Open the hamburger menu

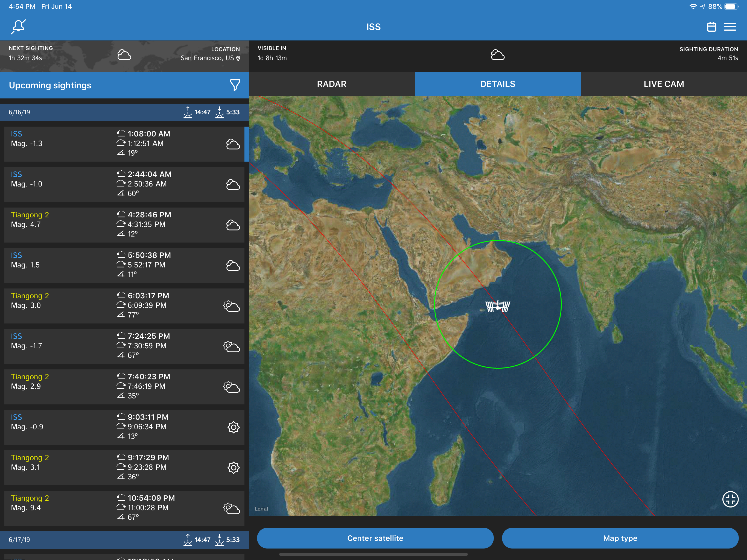point(730,27)
